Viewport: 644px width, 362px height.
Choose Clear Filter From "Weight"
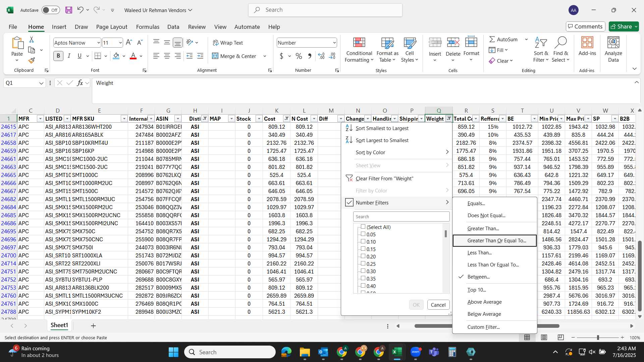click(x=397, y=178)
